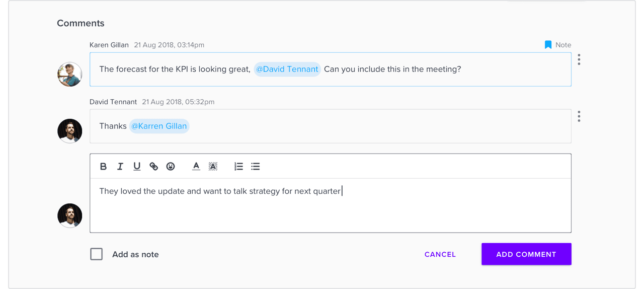This screenshot has height=289, width=644.
Task: Choose text color with the A icon
Action: pyautogui.click(x=196, y=166)
